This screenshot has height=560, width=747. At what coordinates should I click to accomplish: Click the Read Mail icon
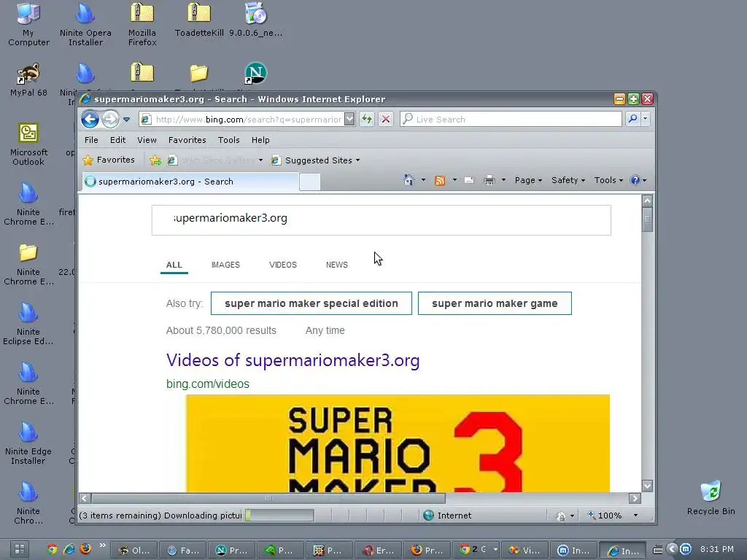click(x=469, y=180)
